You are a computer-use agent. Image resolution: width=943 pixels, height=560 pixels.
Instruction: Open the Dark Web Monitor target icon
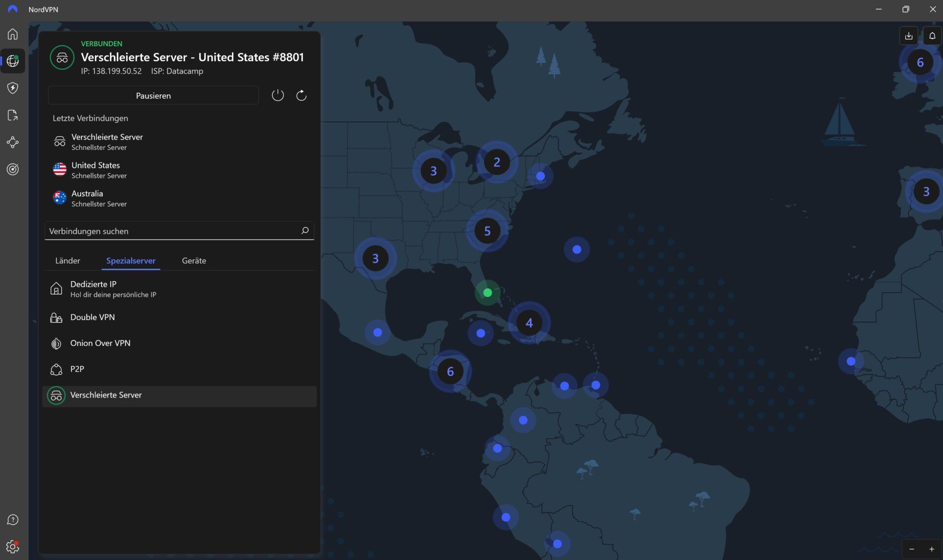click(x=13, y=169)
